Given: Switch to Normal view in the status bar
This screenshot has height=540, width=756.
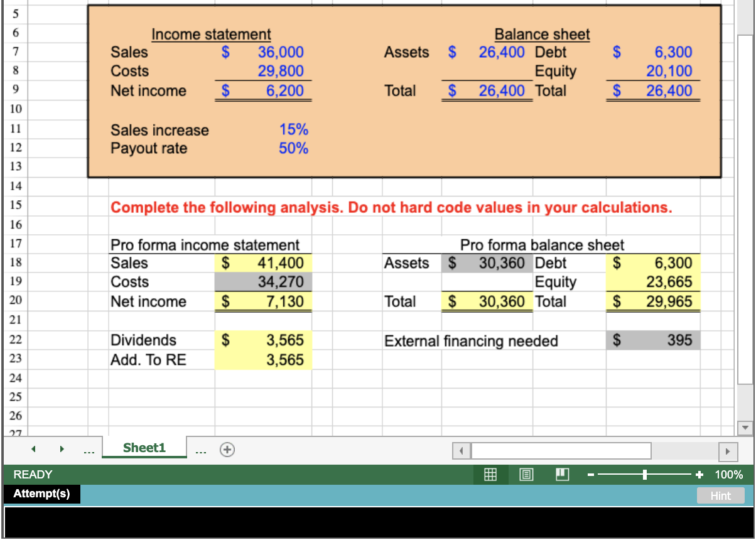Looking at the screenshot, I should tap(490, 475).
